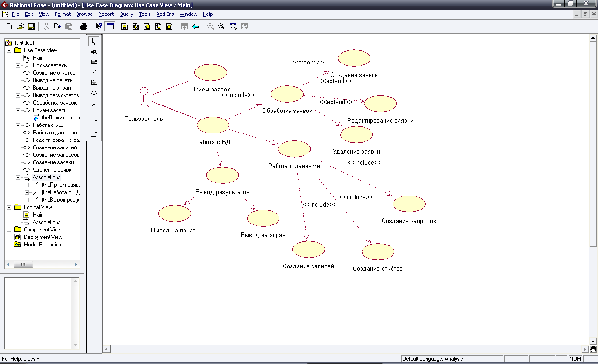598x364 pixels.
Task: Select the Actor stick-figure tool
Action: 94,103
